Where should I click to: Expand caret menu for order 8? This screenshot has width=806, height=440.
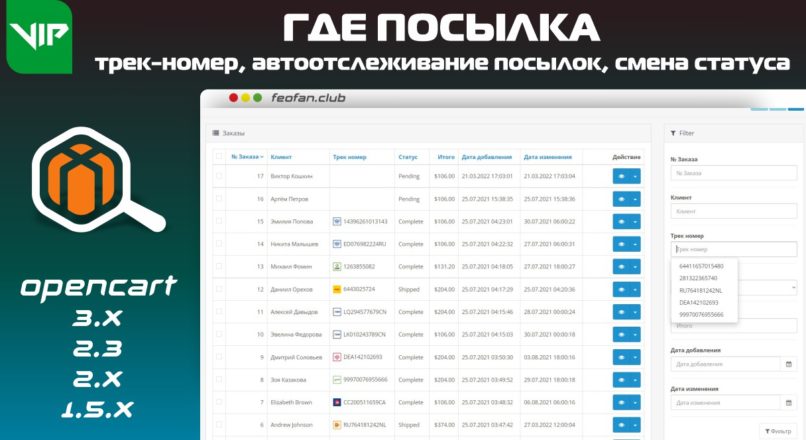click(635, 380)
